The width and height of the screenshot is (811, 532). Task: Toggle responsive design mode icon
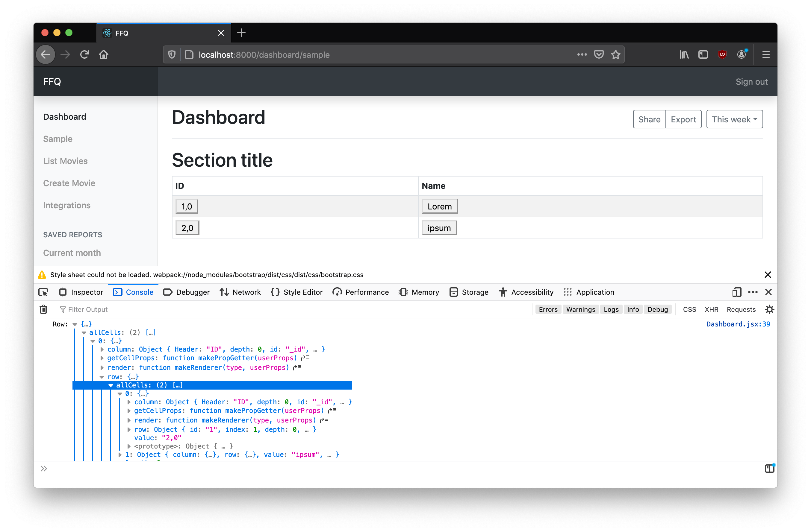pos(736,292)
